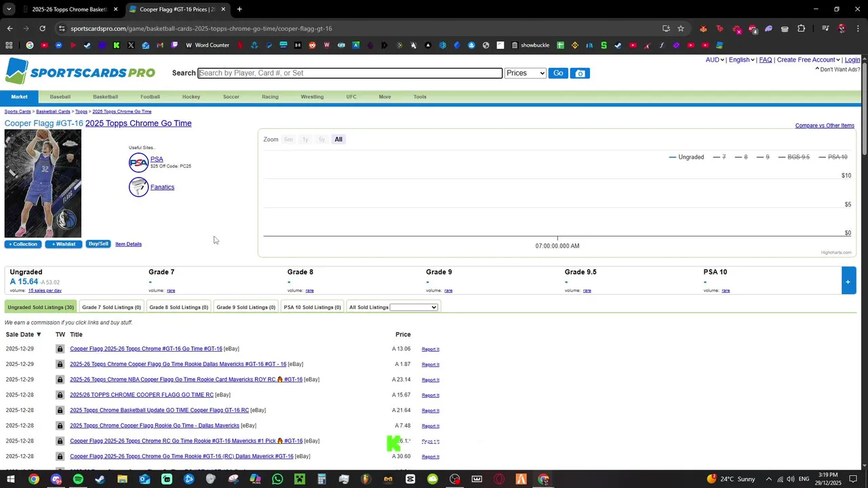Toggle the grade 9 series in legend

click(x=763, y=157)
